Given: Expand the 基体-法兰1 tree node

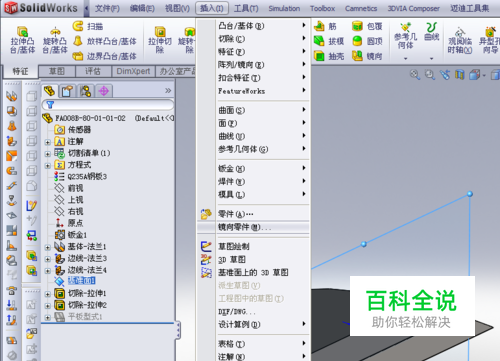Looking at the screenshot, I should [x=48, y=247].
